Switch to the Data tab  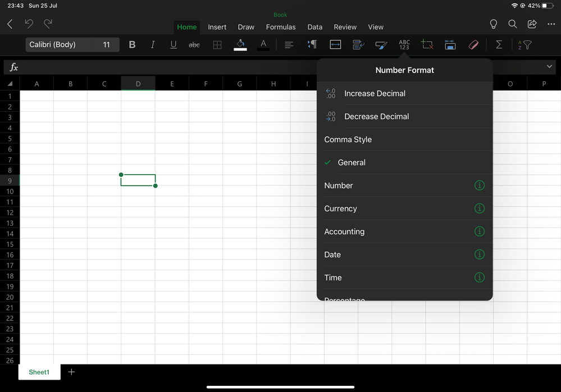point(315,27)
